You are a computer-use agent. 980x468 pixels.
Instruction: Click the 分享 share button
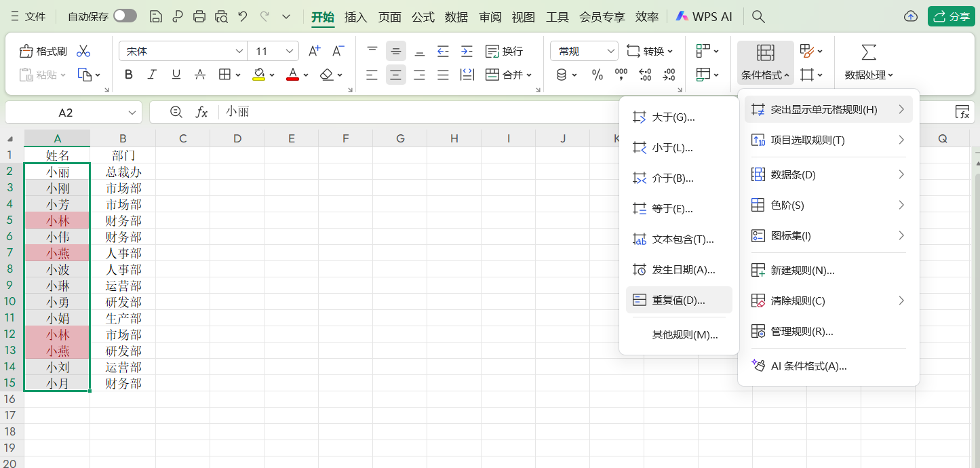[x=952, y=16]
